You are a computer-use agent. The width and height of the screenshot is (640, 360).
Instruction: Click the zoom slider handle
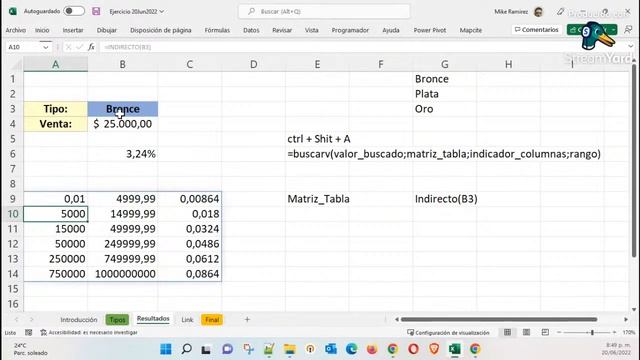click(x=592, y=333)
